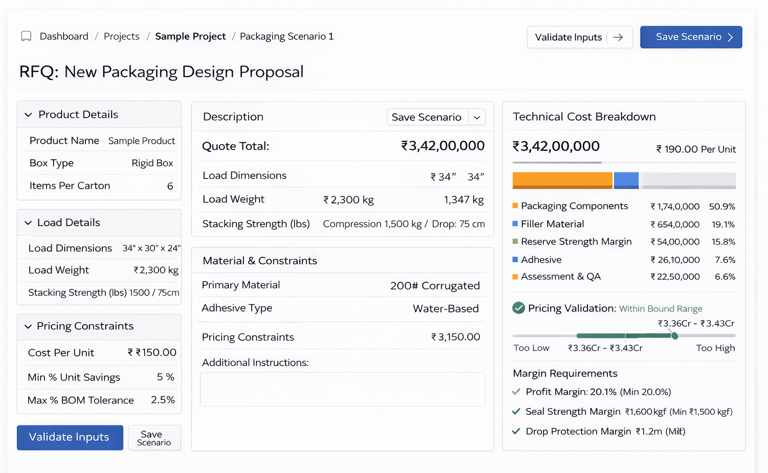Toggle the Profit Margin checkmark
The image size is (768, 473).
516,392
